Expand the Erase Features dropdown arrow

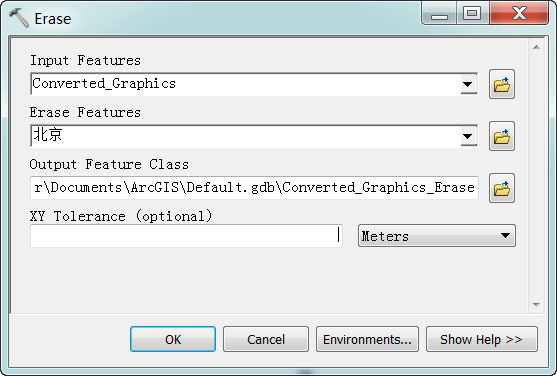(x=468, y=136)
